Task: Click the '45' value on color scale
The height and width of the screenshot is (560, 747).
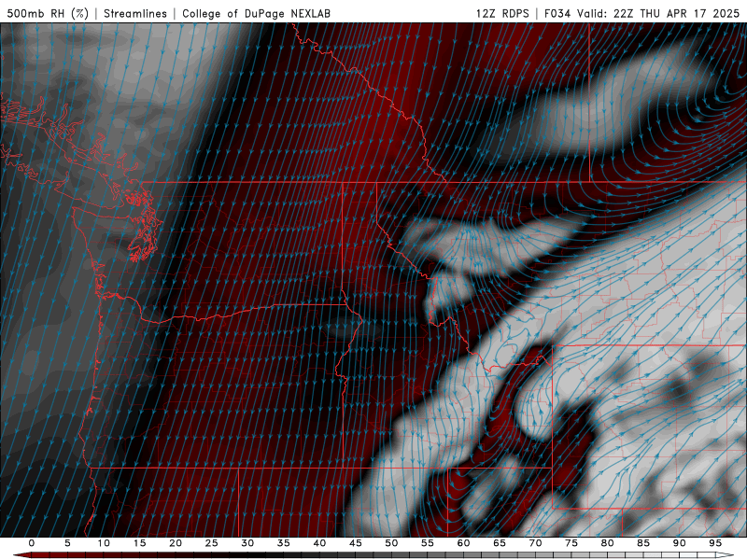Action: [356, 543]
